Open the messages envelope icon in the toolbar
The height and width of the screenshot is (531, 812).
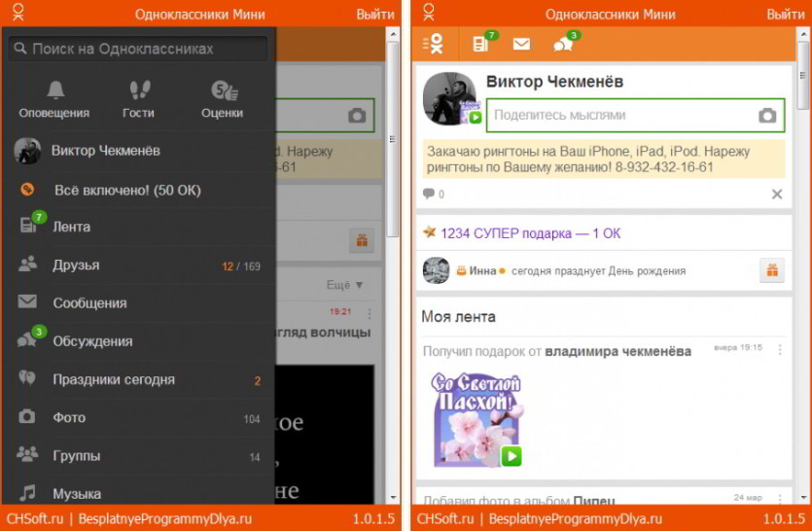pos(521,44)
